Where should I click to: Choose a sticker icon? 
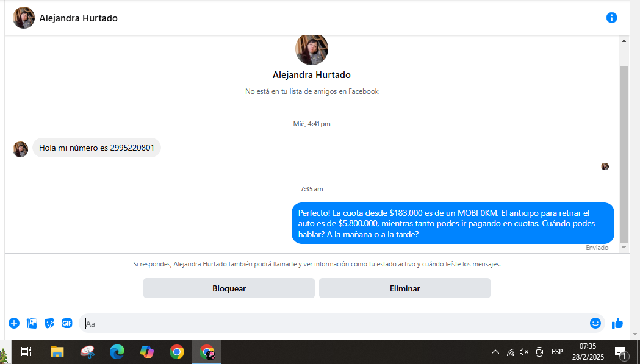(x=49, y=323)
